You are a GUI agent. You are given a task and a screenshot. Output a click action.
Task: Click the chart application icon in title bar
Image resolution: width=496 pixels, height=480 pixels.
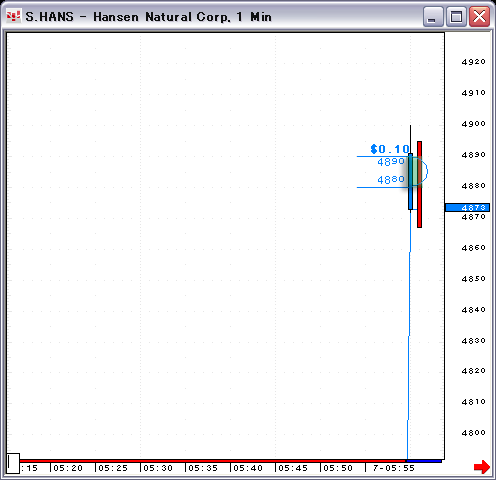point(13,16)
